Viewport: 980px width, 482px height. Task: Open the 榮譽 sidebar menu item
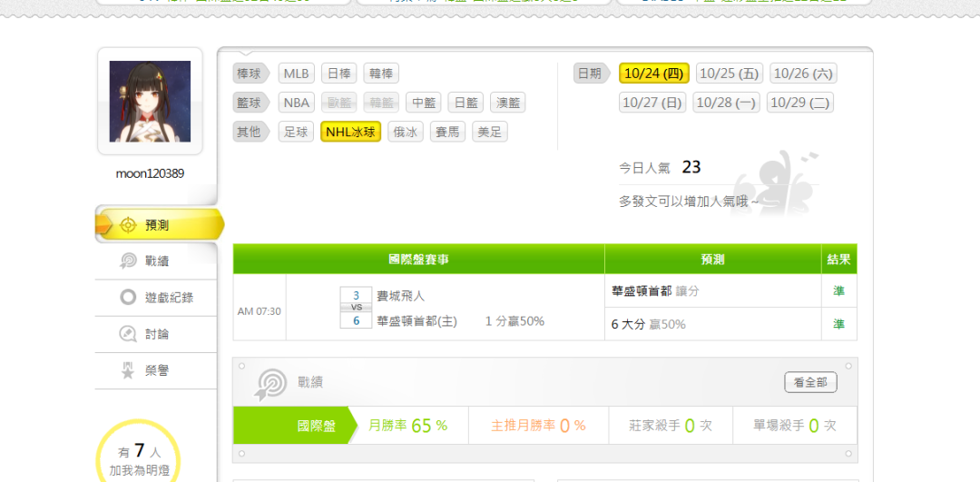click(x=156, y=370)
